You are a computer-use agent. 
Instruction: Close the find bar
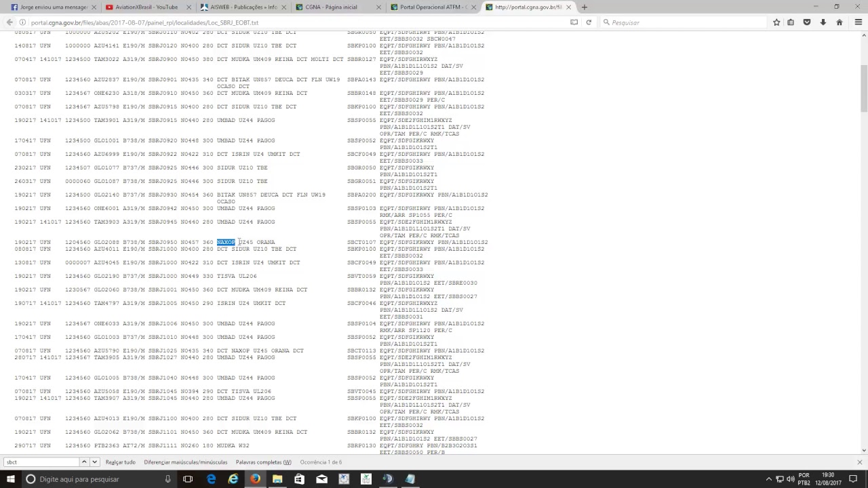[x=859, y=462]
